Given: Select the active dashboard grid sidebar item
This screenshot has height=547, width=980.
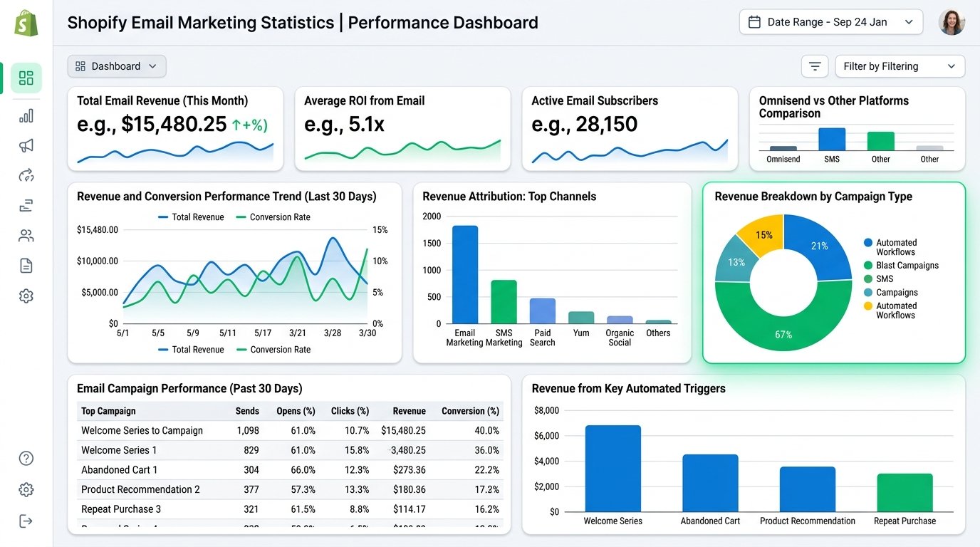Looking at the screenshot, I should [26, 78].
